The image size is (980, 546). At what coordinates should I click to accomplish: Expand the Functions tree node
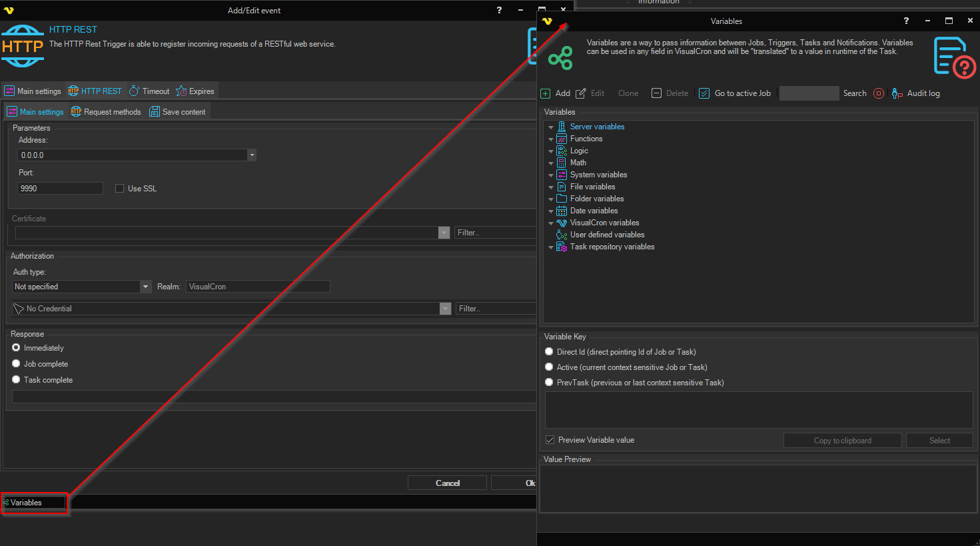click(x=551, y=139)
